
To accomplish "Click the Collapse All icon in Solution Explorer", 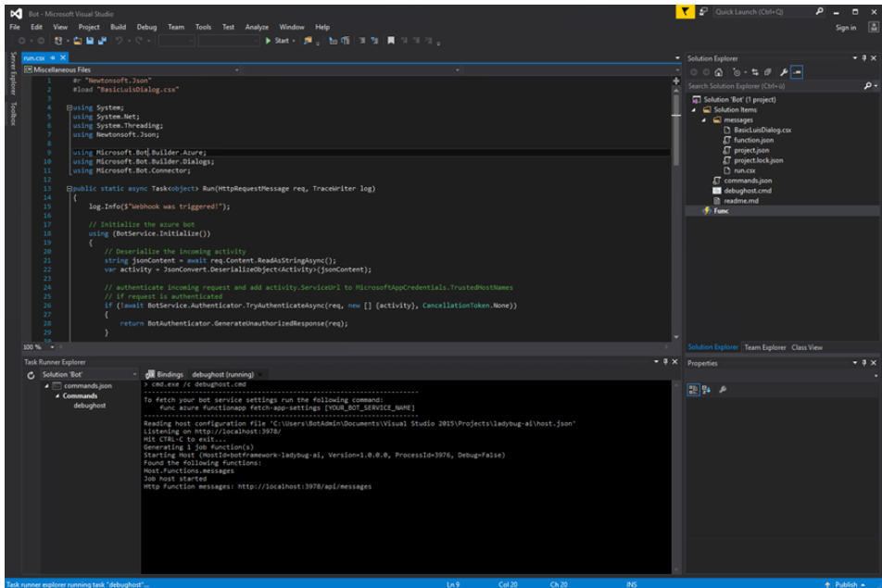I will pos(768,72).
